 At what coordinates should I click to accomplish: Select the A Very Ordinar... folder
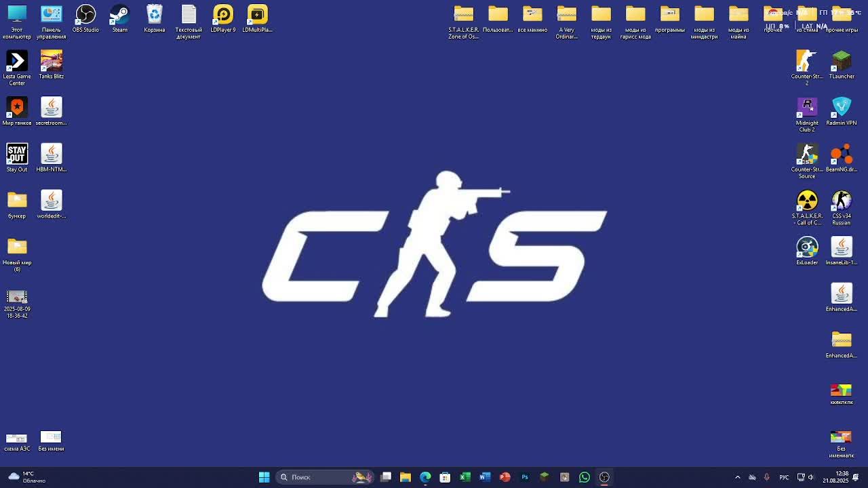click(x=567, y=22)
